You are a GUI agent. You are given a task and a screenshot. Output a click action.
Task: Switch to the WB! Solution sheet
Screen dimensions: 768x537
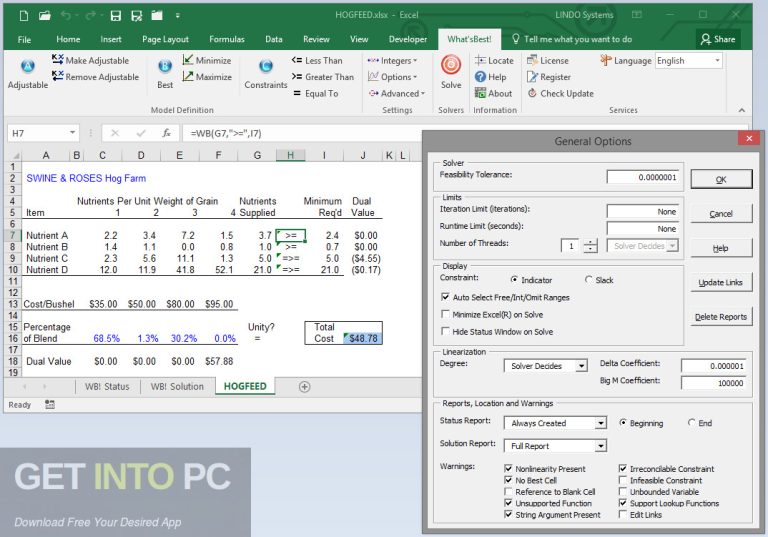pyautogui.click(x=177, y=387)
